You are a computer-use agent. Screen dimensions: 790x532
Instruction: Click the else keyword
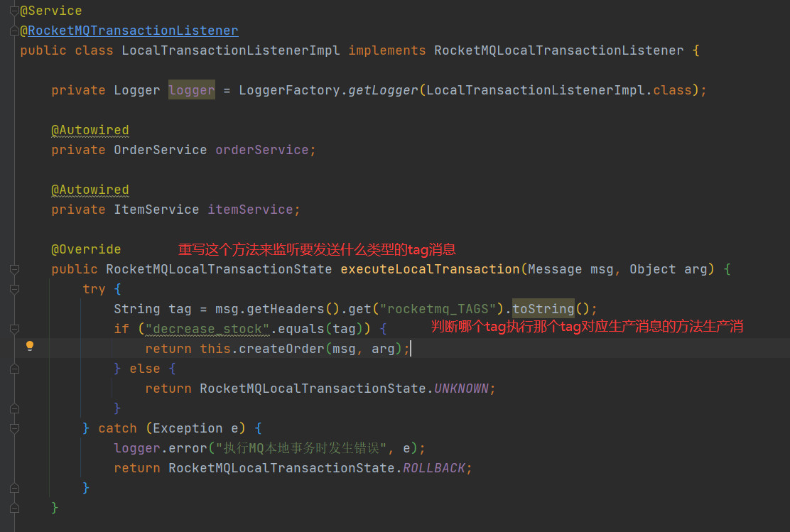point(145,369)
